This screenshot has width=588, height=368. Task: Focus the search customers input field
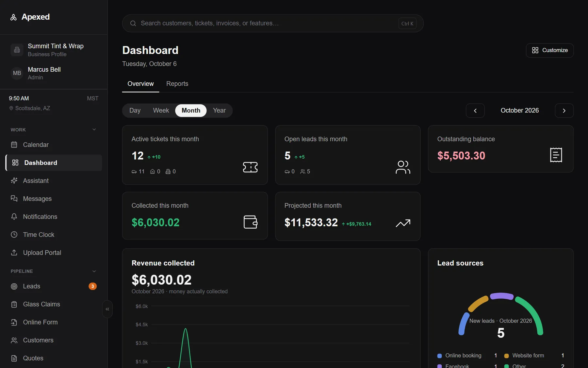point(273,23)
